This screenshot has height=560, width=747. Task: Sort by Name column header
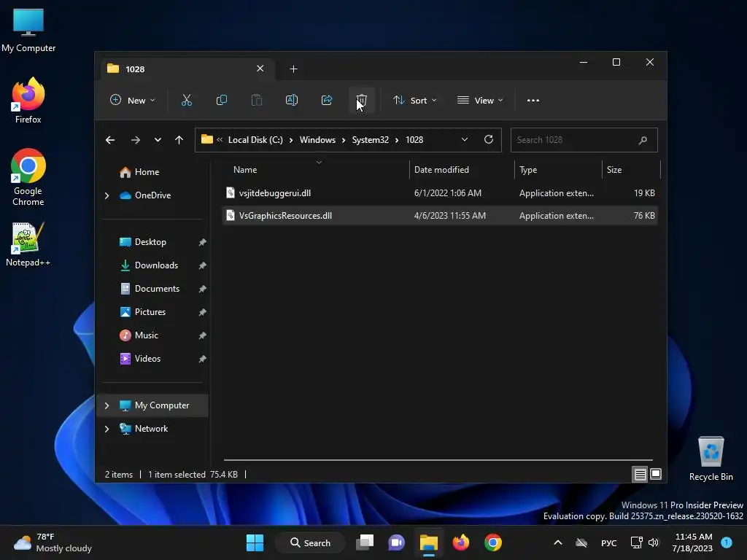[x=317, y=170]
